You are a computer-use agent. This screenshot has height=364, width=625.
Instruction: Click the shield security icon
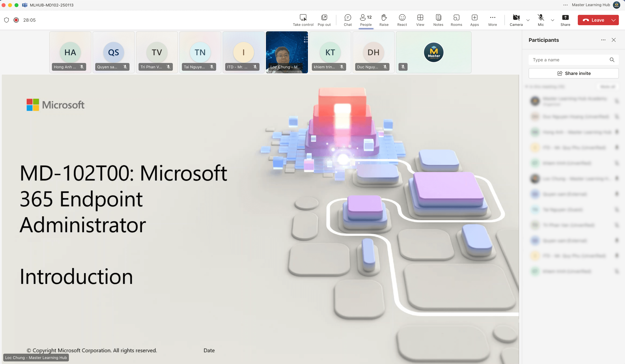tap(6, 20)
